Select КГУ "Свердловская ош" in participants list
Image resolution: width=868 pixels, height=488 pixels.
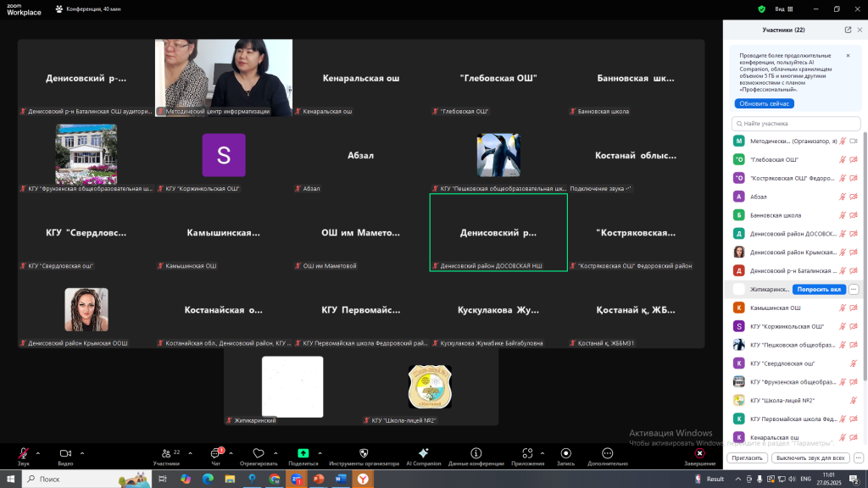pos(793,363)
